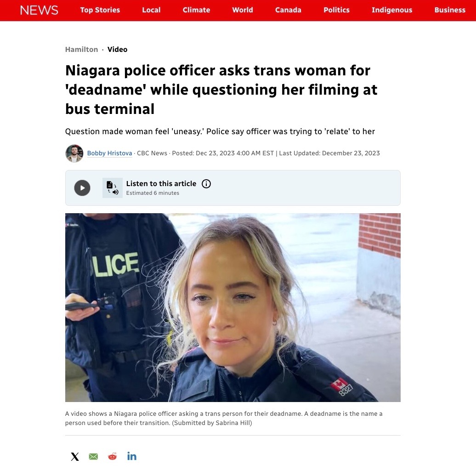
Task: Open the Indigenous section
Action: [392, 10]
